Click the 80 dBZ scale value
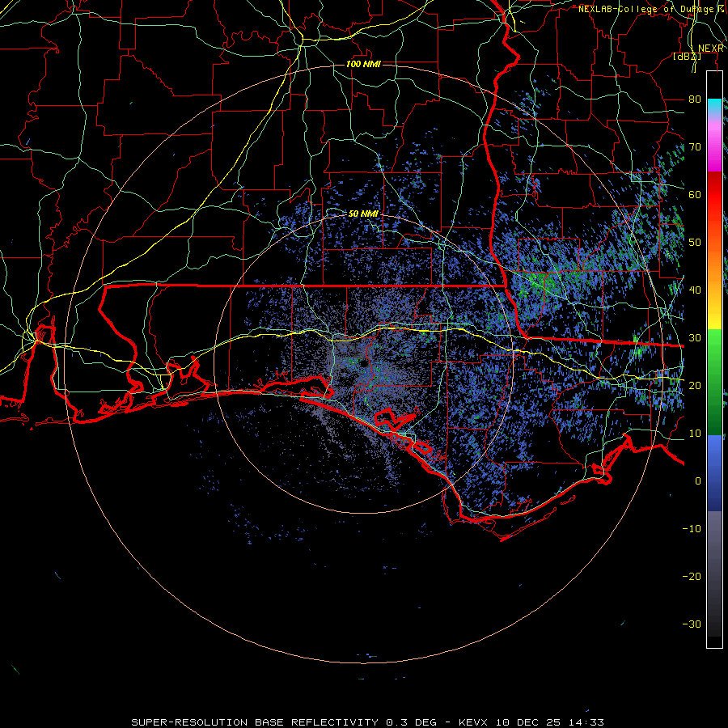This screenshot has width=728, height=728. [x=695, y=99]
